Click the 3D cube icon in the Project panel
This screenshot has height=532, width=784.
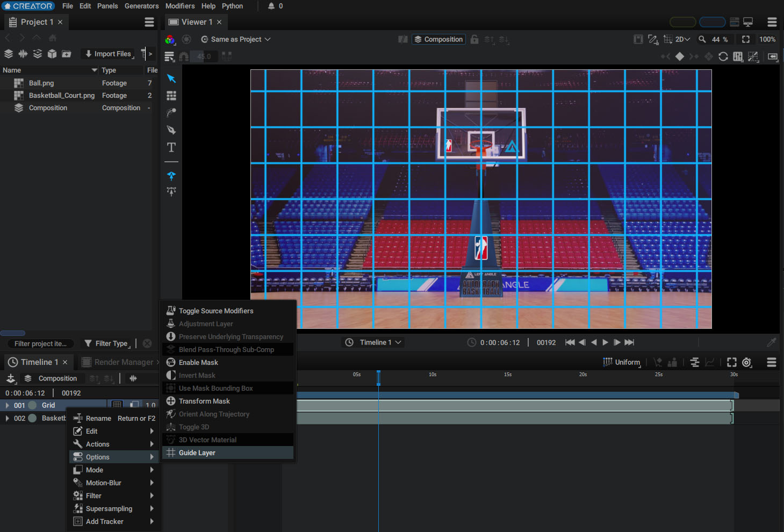pos(52,54)
